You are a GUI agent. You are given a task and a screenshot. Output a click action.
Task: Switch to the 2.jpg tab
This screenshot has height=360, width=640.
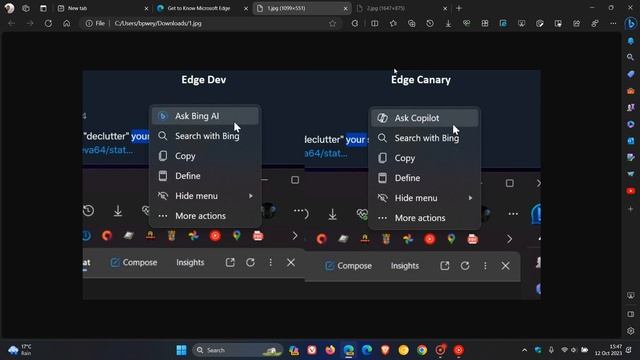pyautogui.click(x=402, y=8)
